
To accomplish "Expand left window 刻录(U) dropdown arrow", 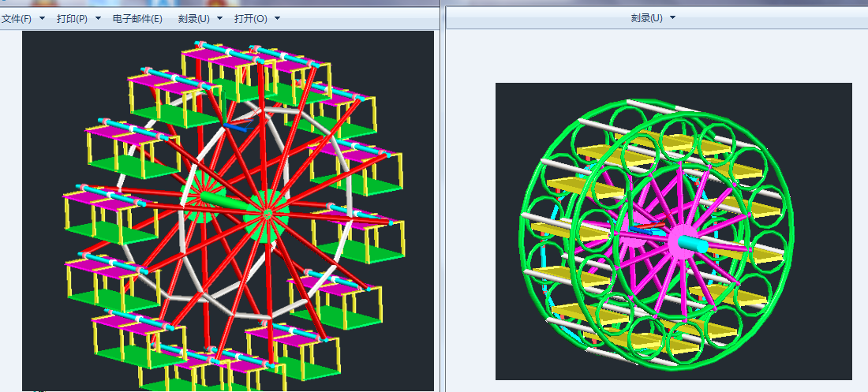I will pos(220,18).
